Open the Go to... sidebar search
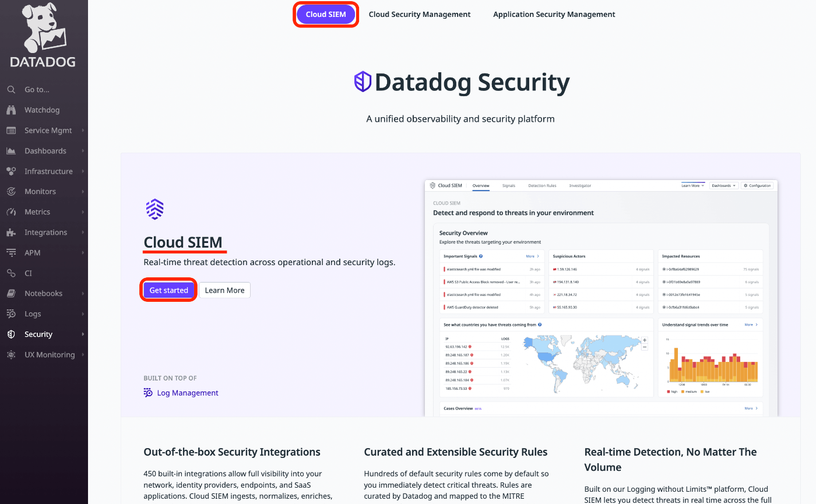The height and width of the screenshot is (504, 816). [37, 90]
